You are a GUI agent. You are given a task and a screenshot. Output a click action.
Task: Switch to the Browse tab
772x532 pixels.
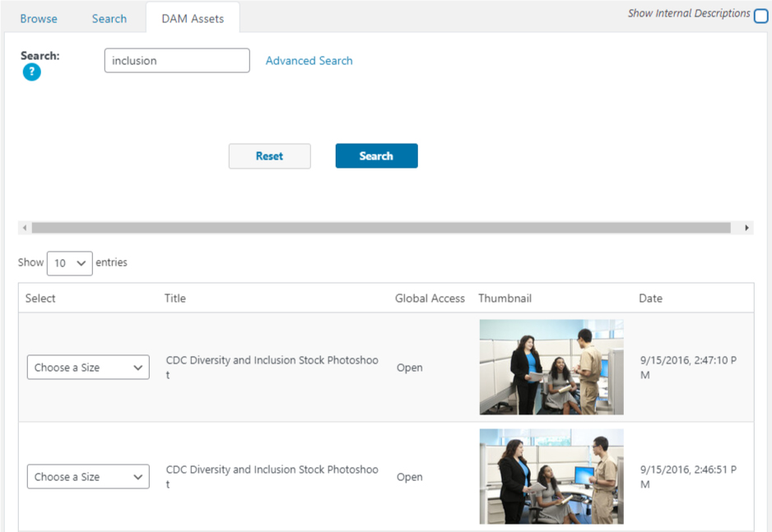point(38,17)
